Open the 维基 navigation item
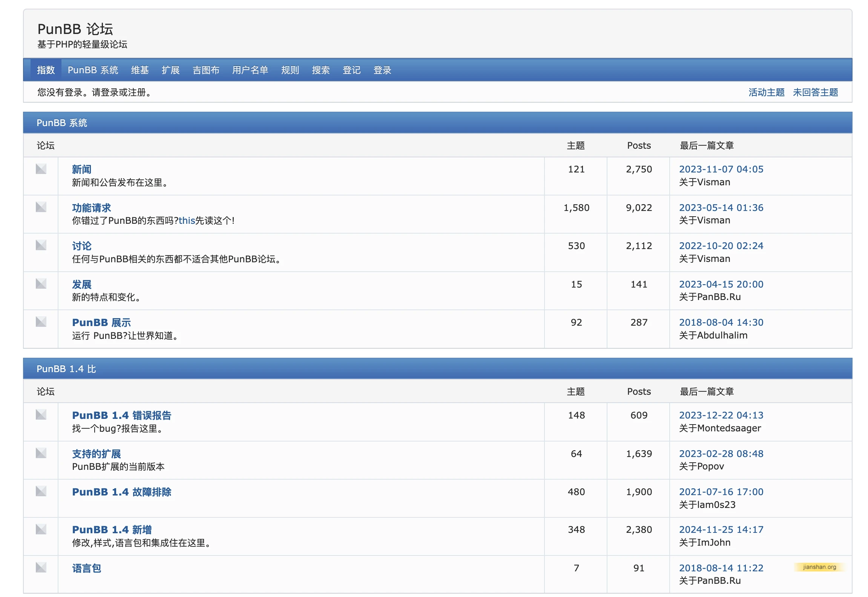868x597 pixels. coord(140,70)
